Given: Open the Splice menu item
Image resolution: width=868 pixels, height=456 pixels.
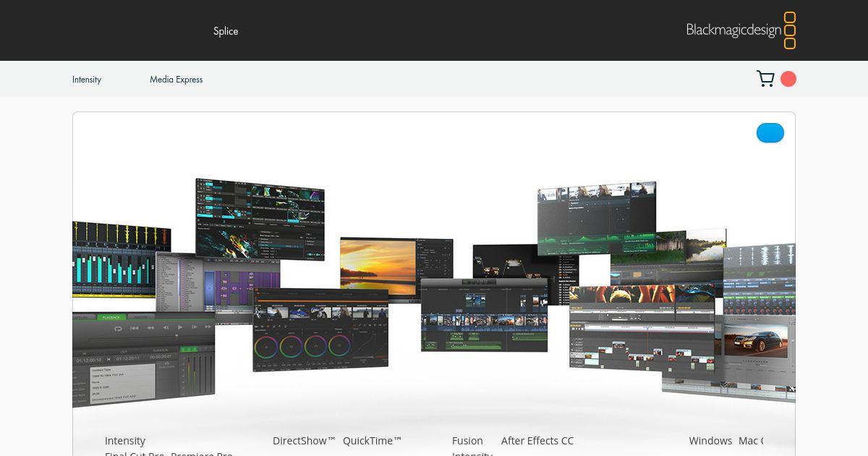Looking at the screenshot, I should coord(226,31).
